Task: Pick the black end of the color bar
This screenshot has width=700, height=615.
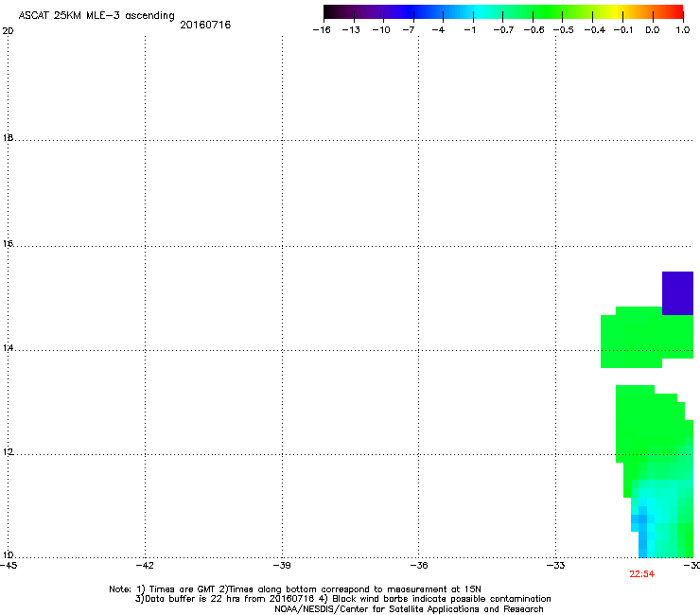Action: (331, 11)
